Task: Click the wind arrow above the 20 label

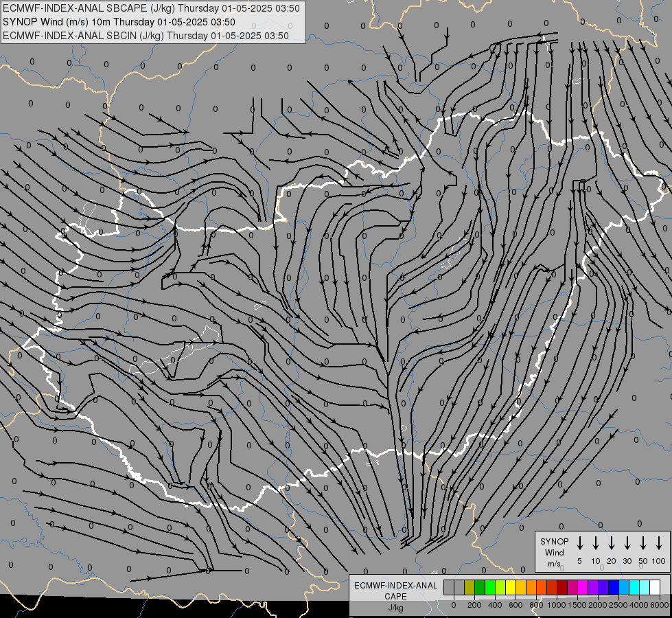Action: pyautogui.click(x=612, y=543)
